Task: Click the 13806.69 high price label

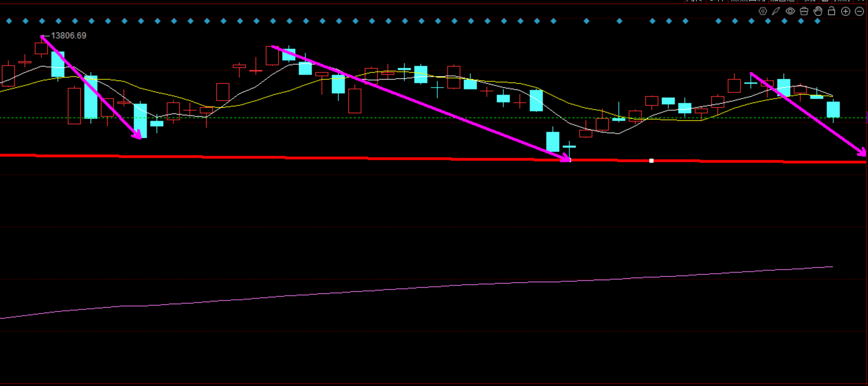Action: 68,36
